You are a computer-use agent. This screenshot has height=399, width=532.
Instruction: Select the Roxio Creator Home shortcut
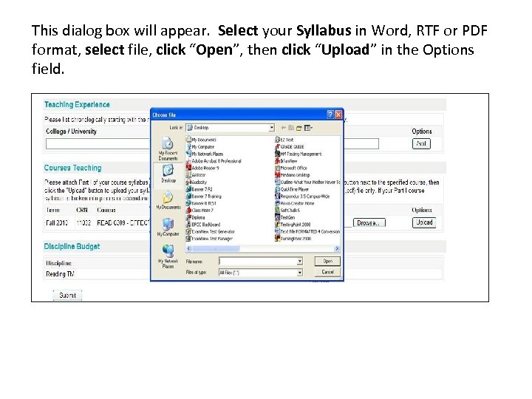coord(295,203)
